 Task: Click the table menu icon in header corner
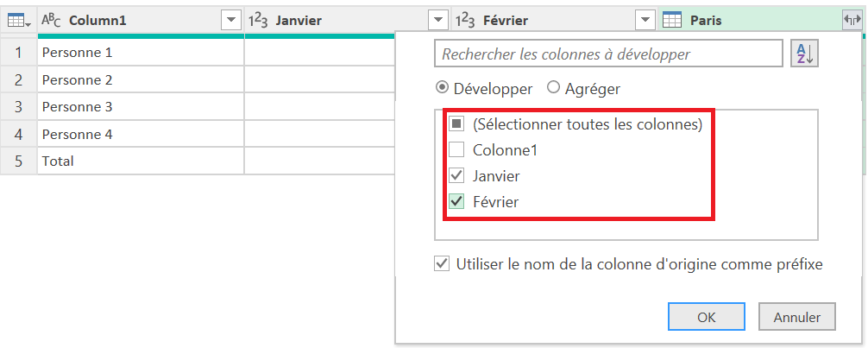pos(18,20)
